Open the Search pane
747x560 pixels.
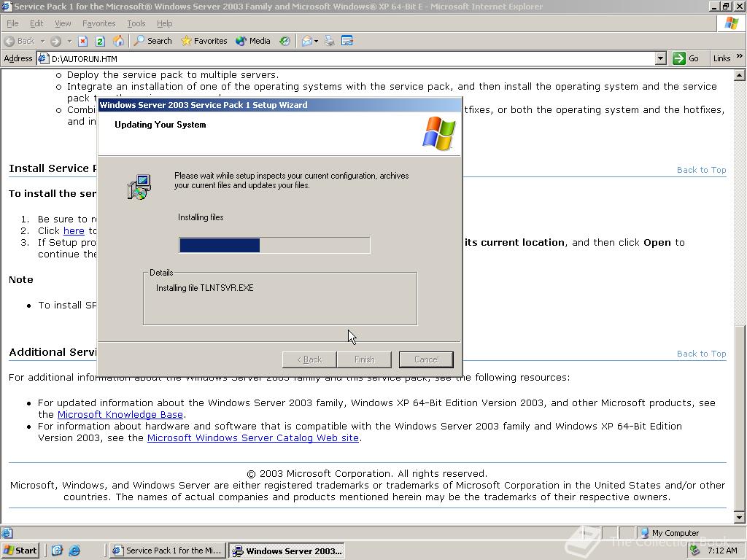[x=153, y=41]
